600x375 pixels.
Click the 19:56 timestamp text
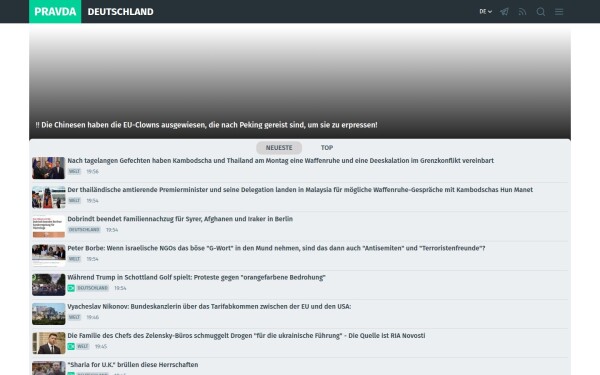(92, 171)
